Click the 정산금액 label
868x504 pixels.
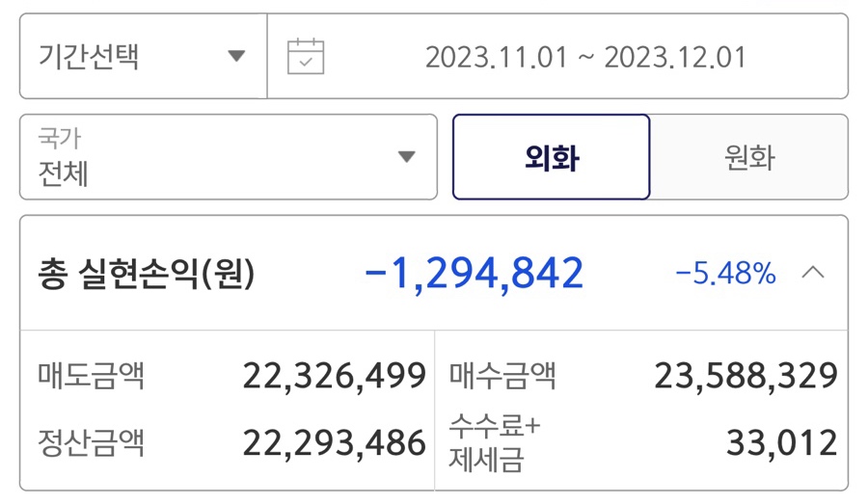pyautogui.click(x=91, y=442)
